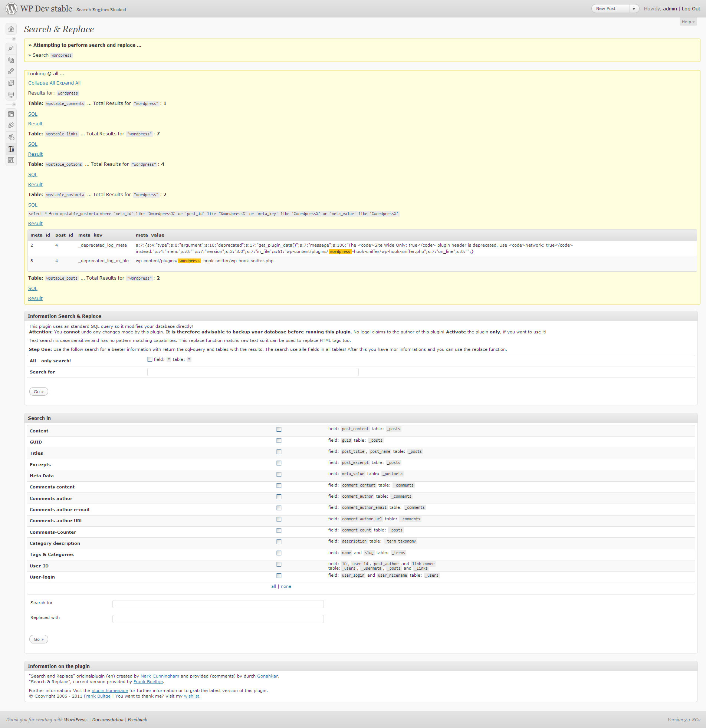Click Expand All results link
This screenshot has width=706, height=728.
[68, 83]
